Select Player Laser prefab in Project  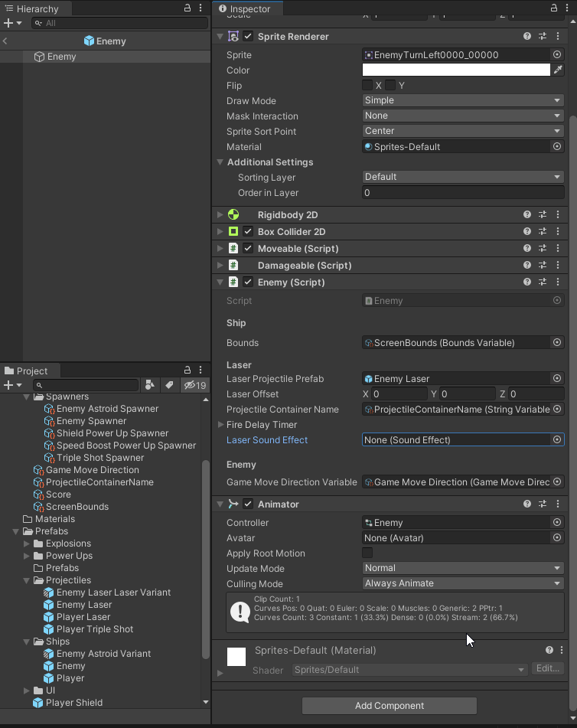coord(83,617)
